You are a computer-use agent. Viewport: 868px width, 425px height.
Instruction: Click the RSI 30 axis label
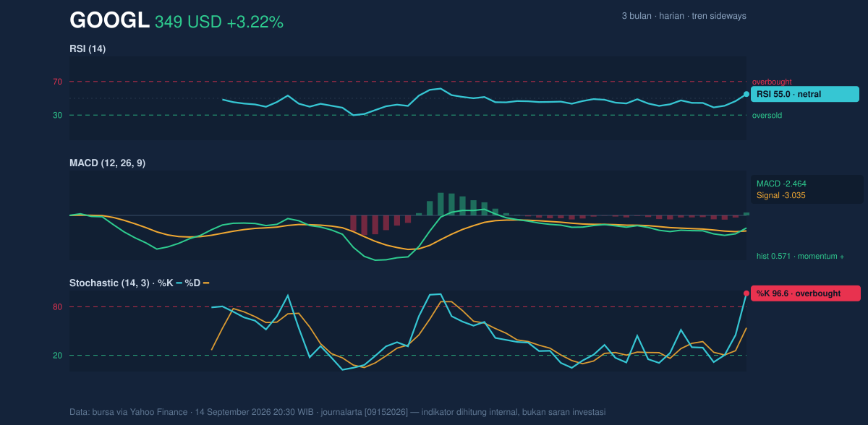point(57,115)
